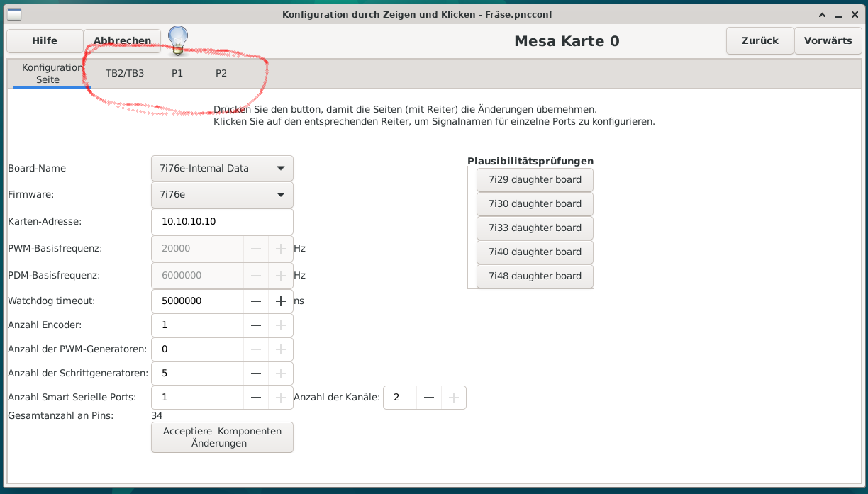Open the Firmware dropdown

tap(222, 194)
